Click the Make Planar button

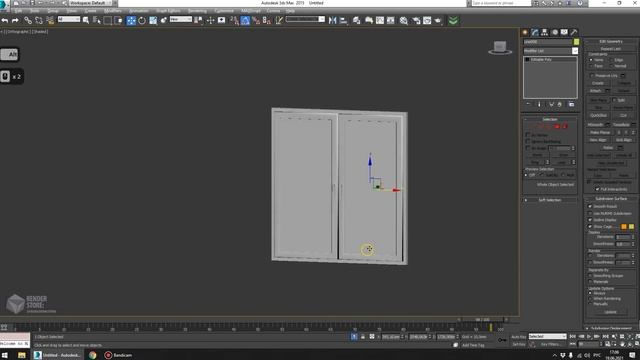tap(600, 133)
